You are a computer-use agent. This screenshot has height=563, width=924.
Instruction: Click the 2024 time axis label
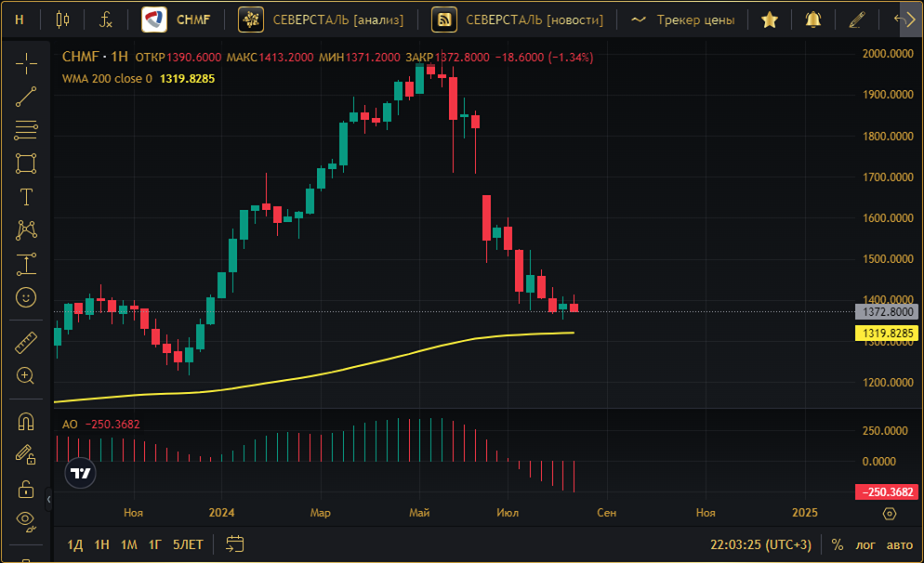(221, 512)
